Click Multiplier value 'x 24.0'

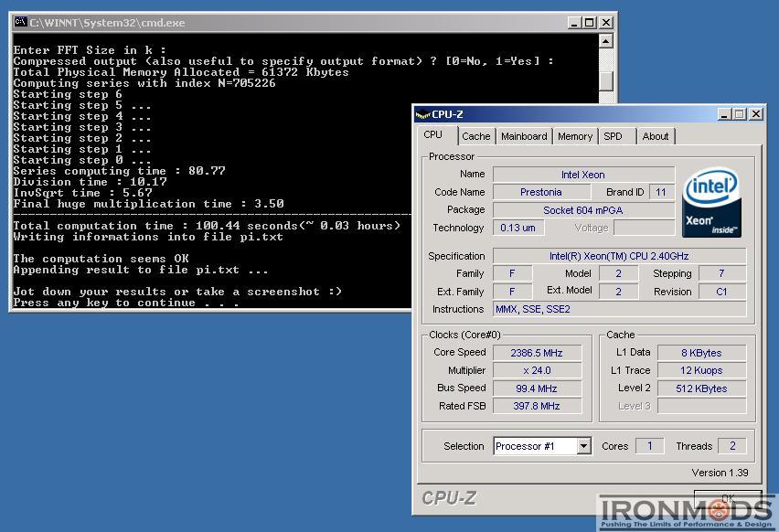[537, 370]
